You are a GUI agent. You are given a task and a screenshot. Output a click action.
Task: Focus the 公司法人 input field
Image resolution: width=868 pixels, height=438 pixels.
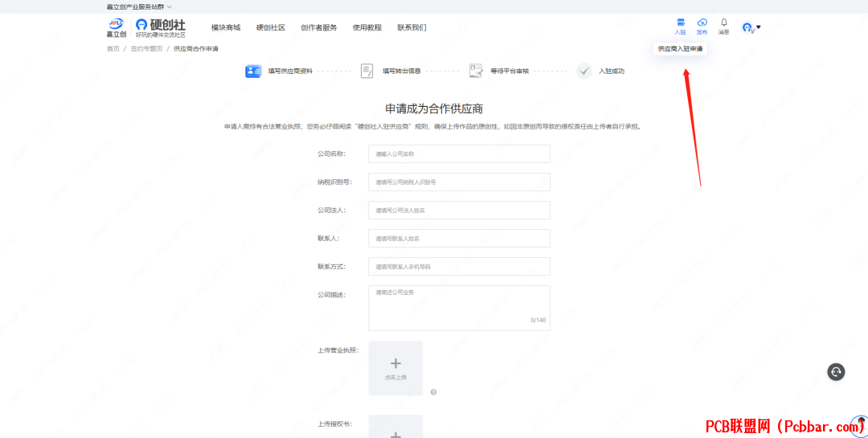pyautogui.click(x=459, y=210)
